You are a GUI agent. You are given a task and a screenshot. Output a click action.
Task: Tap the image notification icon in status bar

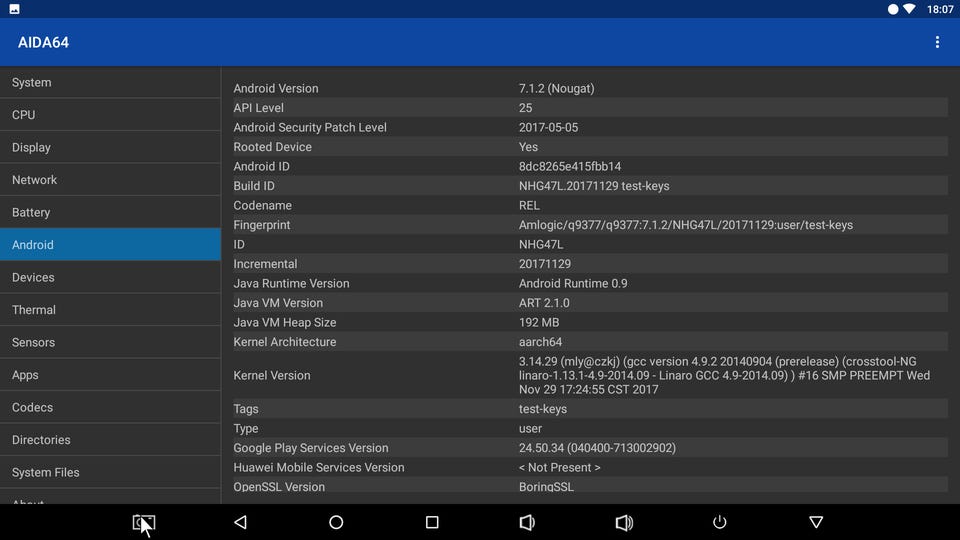pyautogui.click(x=14, y=9)
